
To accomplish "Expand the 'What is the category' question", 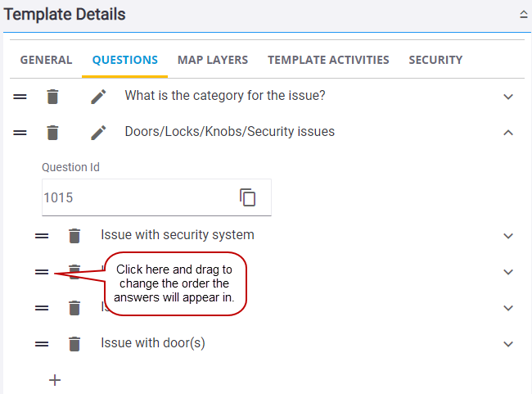I will (x=508, y=97).
